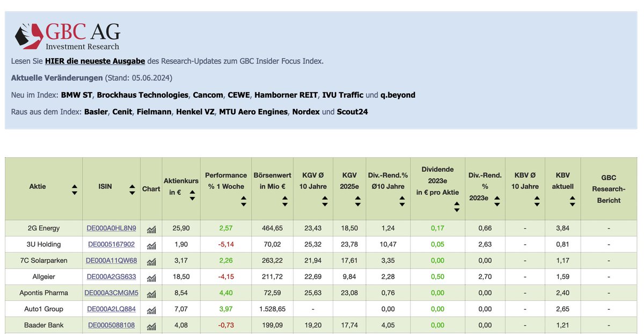
Task: Open ISIN link DE0005167902
Action: pyautogui.click(x=111, y=244)
